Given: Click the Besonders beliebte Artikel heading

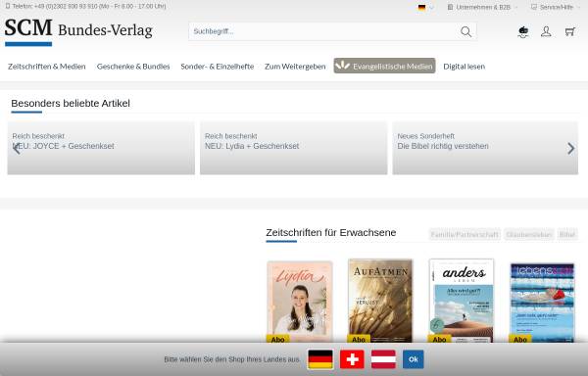Looking at the screenshot, I should (71, 104).
